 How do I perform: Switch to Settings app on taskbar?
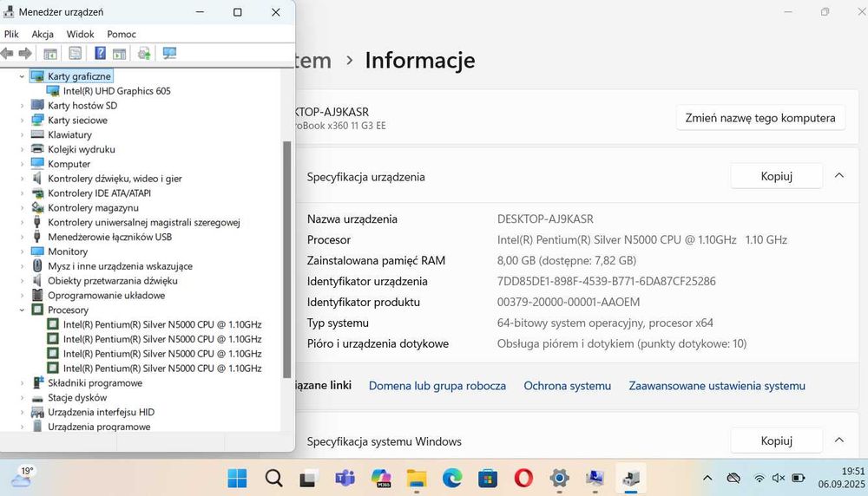[559, 479]
